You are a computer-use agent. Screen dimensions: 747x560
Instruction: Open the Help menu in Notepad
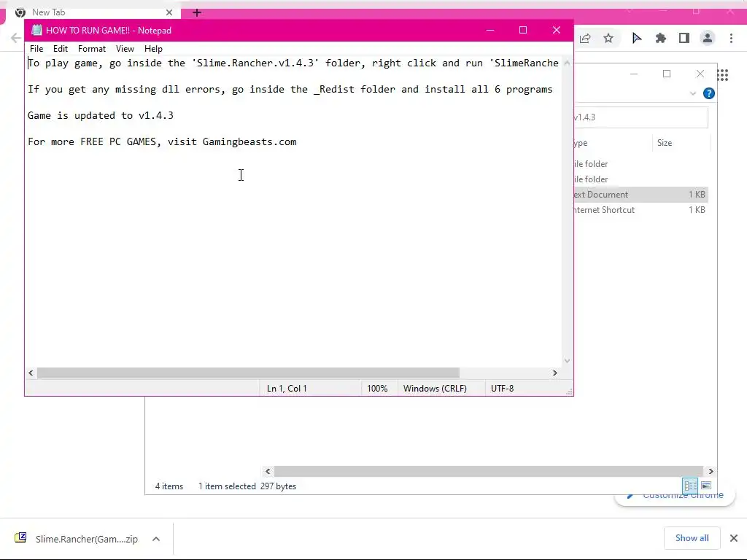153,49
